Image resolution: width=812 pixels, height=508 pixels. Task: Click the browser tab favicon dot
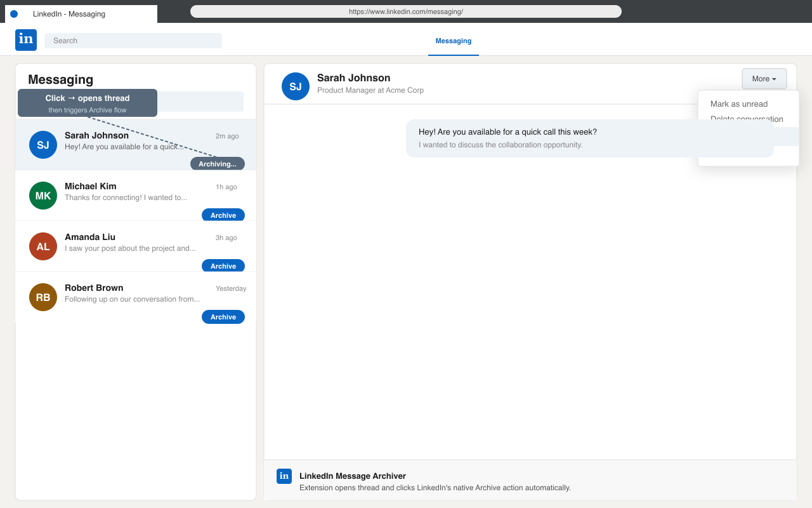13,13
